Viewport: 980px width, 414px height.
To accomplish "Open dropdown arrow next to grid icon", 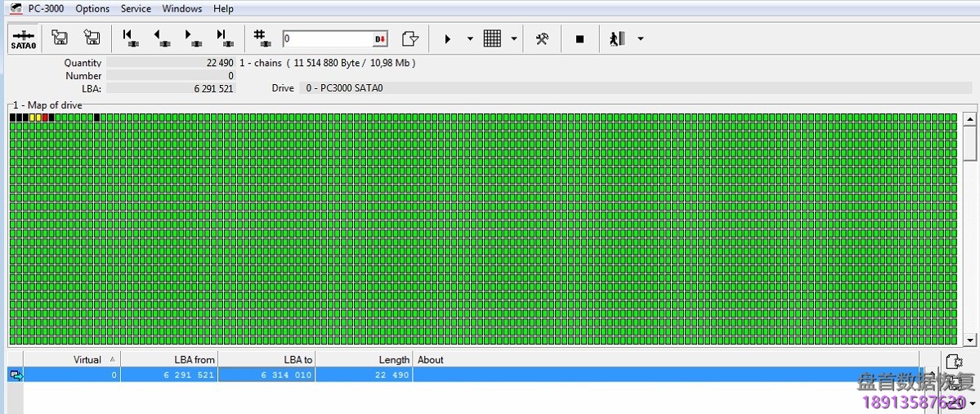I will [514, 38].
